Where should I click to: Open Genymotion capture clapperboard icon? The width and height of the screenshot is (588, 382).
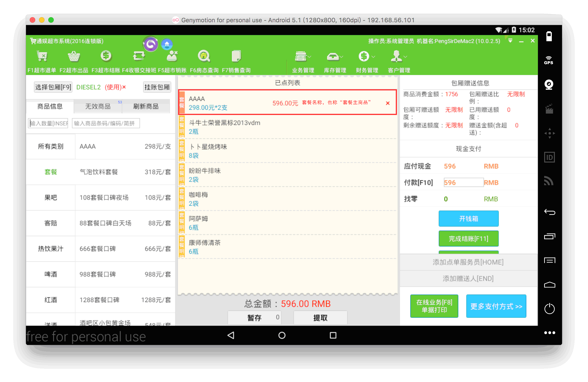coord(549,109)
